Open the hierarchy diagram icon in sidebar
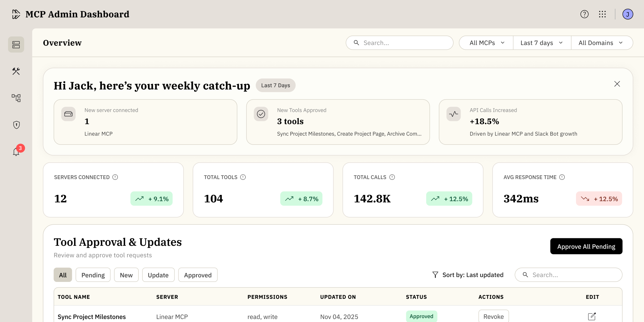This screenshot has width=644, height=322. (x=16, y=98)
